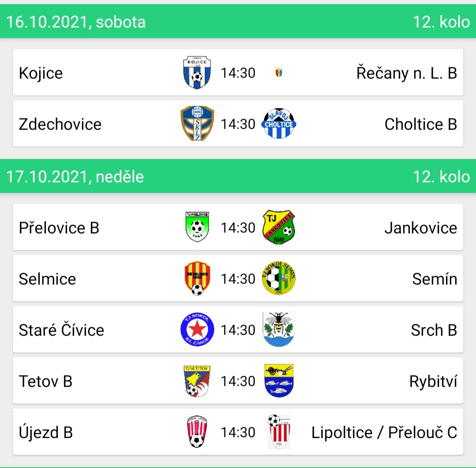Select the TJ Sokol Semín round logo
The image size is (476, 468).
point(279,278)
